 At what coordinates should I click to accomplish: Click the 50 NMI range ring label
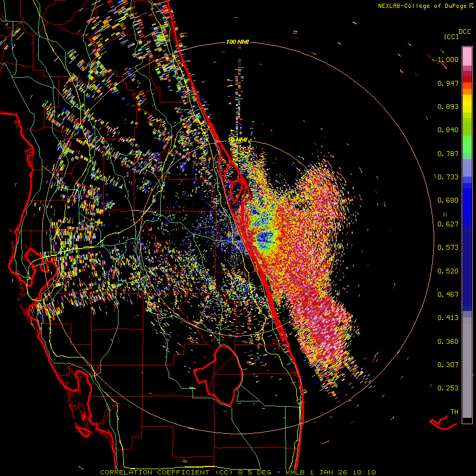[238, 140]
